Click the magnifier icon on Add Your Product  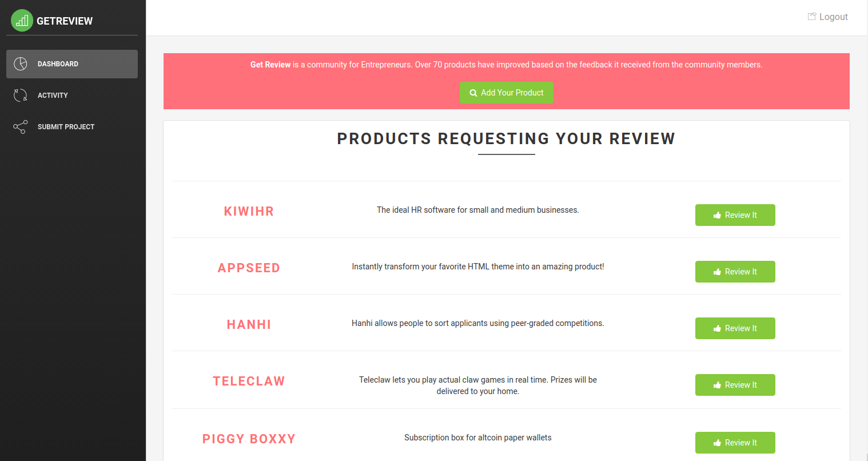[473, 93]
